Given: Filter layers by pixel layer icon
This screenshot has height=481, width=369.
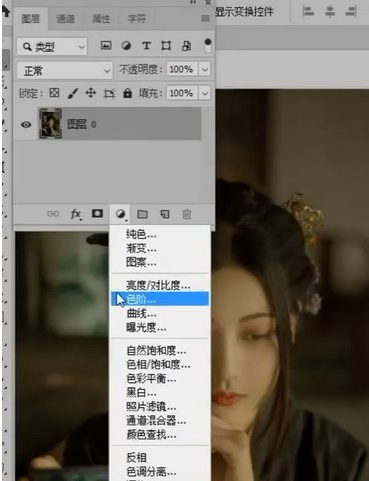Looking at the screenshot, I should coord(106,45).
